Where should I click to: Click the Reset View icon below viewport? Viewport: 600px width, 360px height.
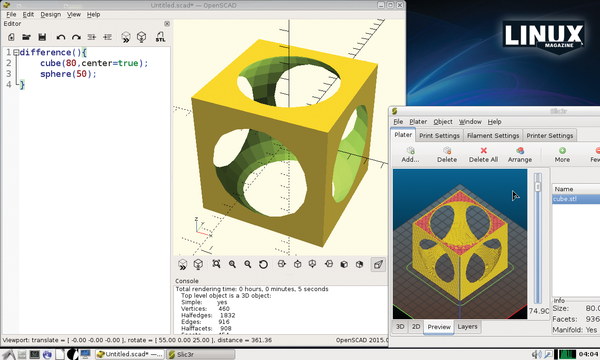click(x=263, y=264)
